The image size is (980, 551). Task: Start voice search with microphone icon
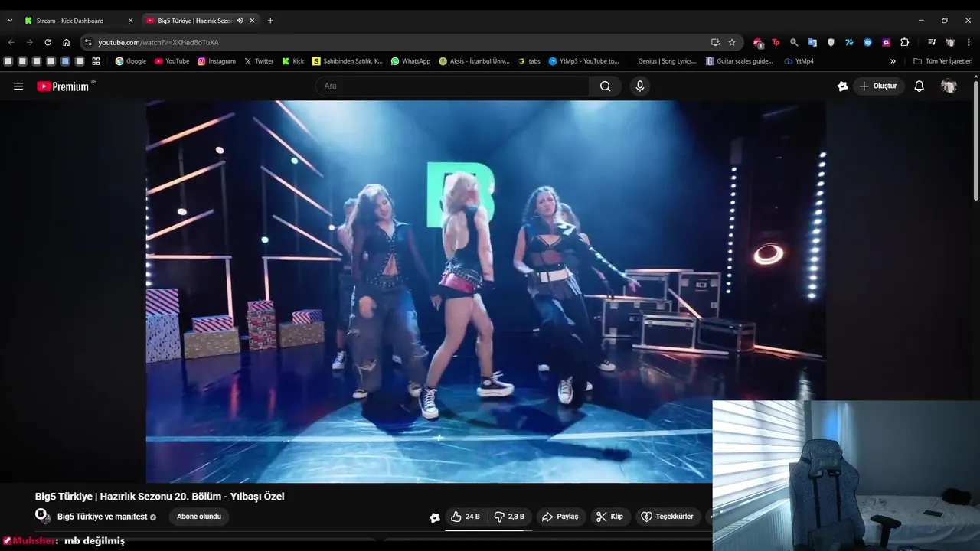[x=640, y=86]
